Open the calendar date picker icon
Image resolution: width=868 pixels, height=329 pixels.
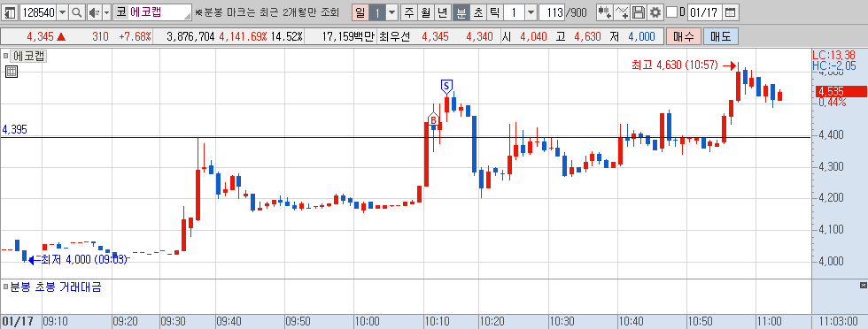pyautogui.click(x=731, y=12)
